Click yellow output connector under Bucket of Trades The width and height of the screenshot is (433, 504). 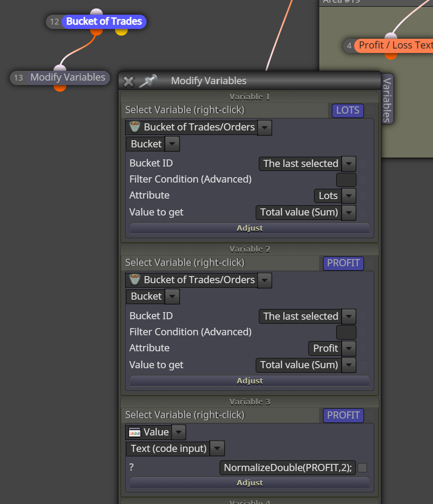point(121,32)
